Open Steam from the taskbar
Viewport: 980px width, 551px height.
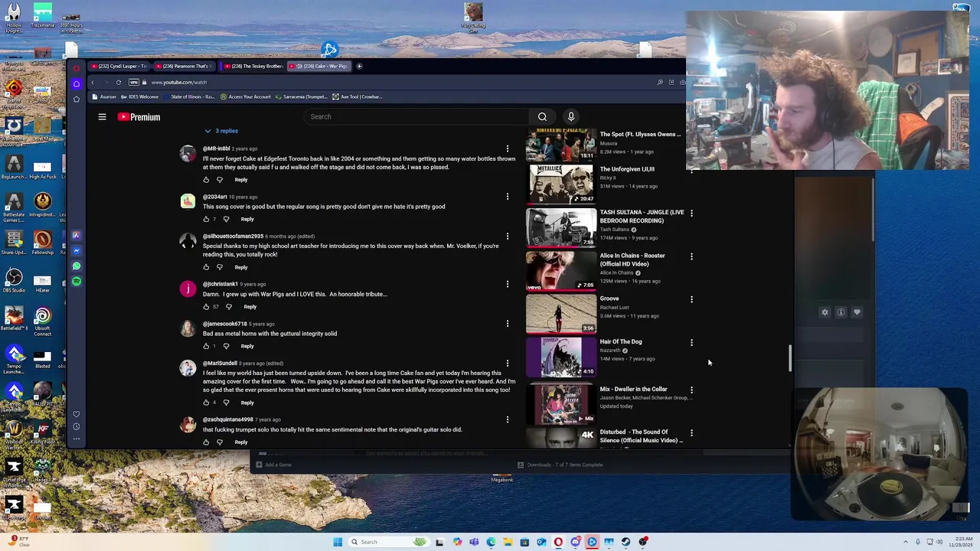pyautogui.click(x=626, y=542)
